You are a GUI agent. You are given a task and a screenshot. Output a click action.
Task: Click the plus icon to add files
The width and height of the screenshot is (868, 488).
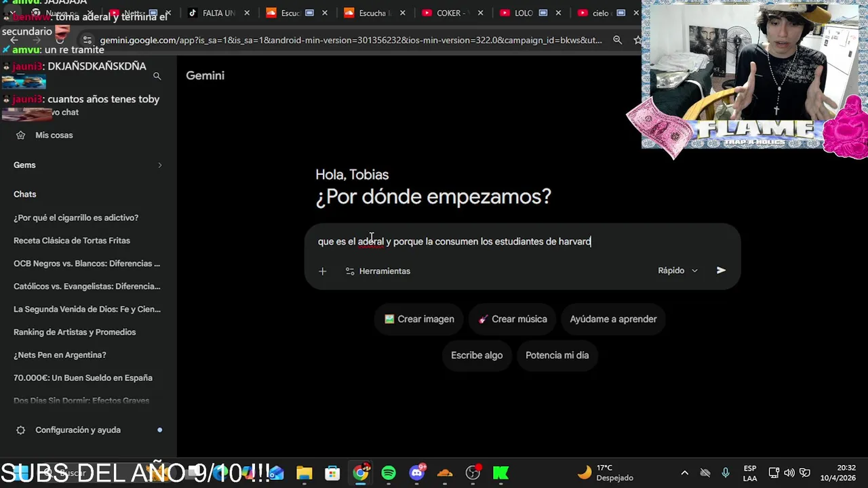point(323,271)
